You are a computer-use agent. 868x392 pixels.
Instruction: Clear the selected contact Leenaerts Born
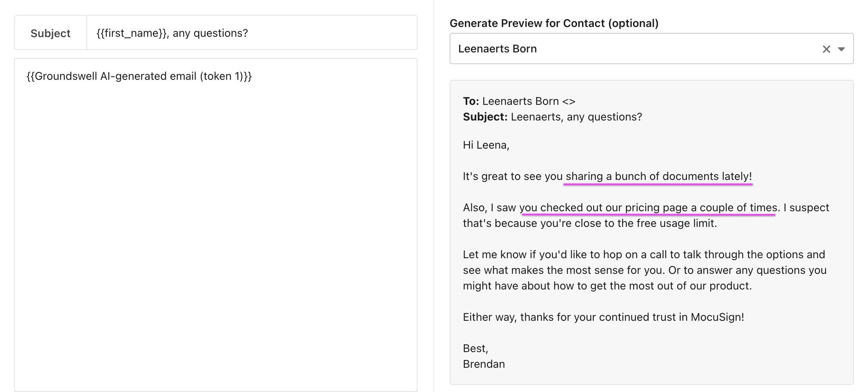coord(826,49)
